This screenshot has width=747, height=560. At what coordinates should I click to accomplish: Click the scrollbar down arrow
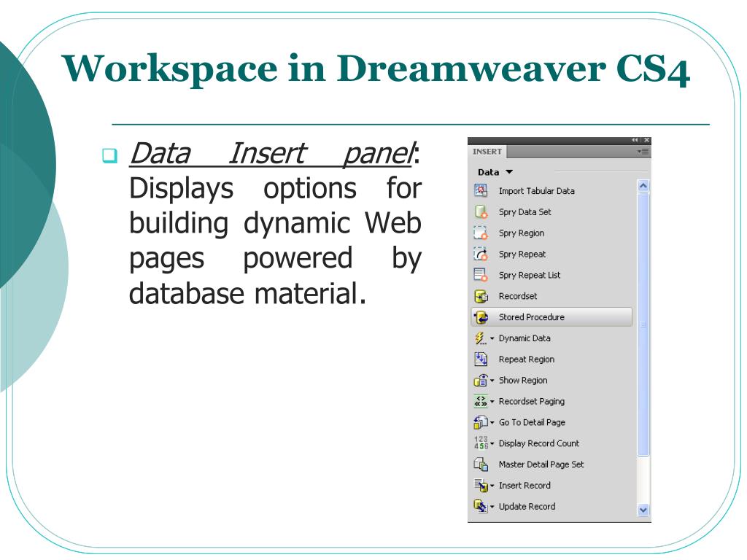[x=643, y=510]
